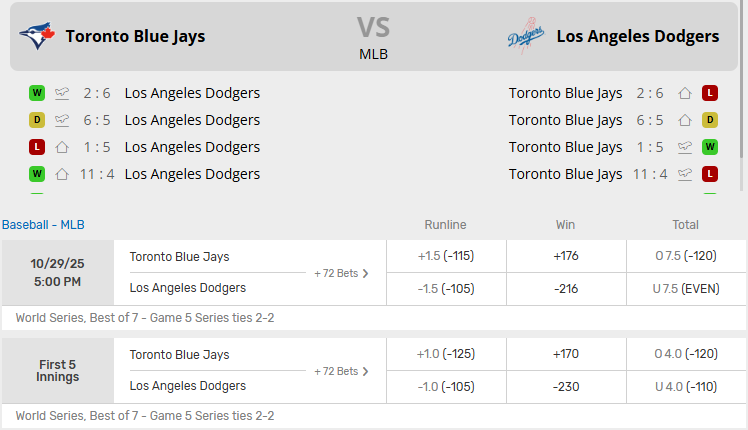This screenshot has width=748, height=430.
Task: Click the Los Angeles Dodgers logo in header
Action: coord(525,37)
